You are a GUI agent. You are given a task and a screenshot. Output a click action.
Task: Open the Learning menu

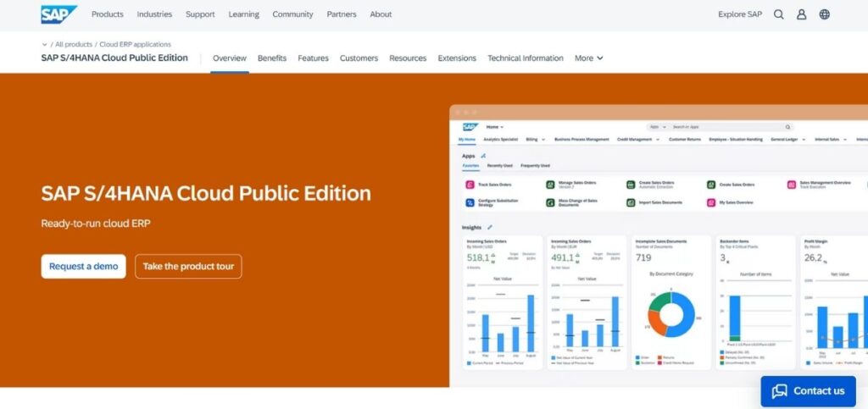point(243,14)
